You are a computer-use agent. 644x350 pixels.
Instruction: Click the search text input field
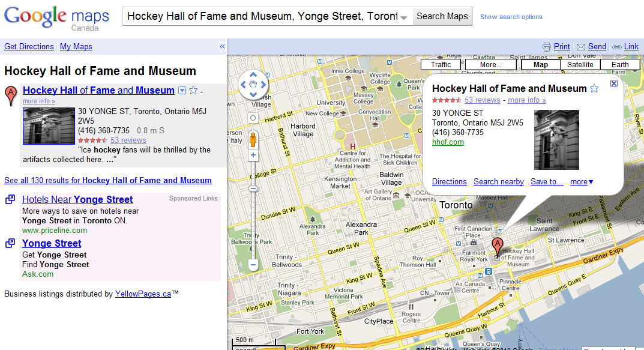[263, 16]
